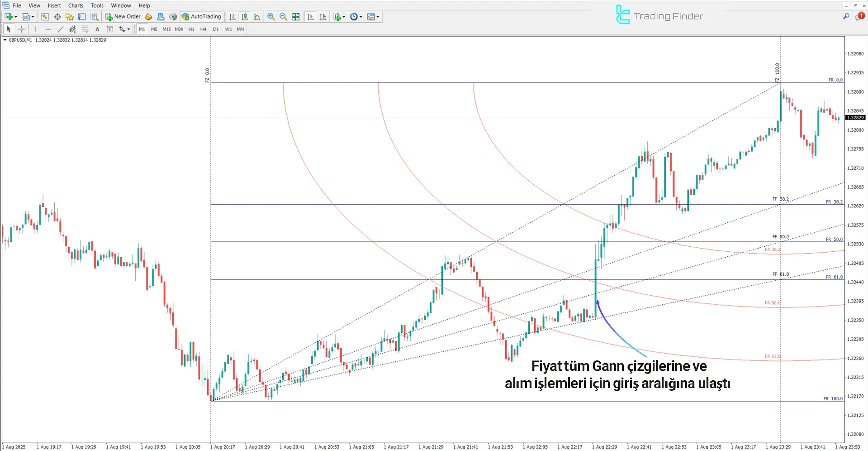Toggle AutoTrading on

click(201, 17)
